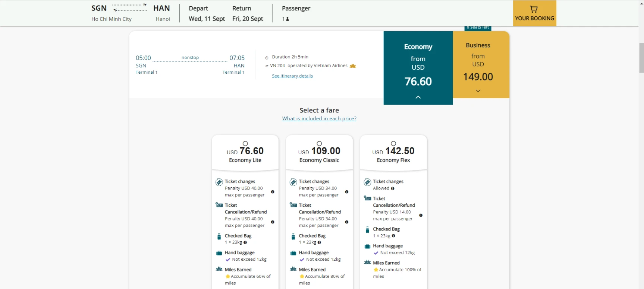Choose the Economy from USD 76.60 tab

pos(418,68)
